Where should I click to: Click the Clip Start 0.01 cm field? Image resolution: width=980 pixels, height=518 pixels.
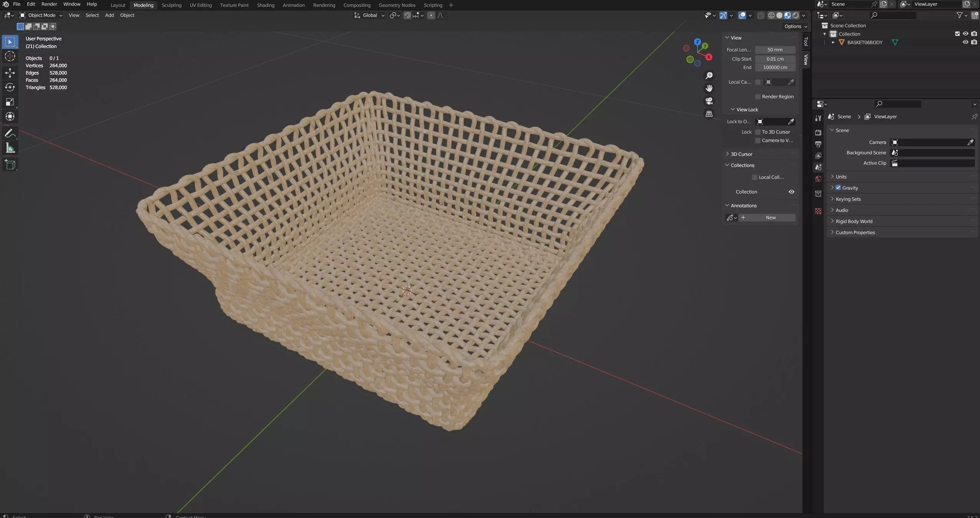tap(775, 59)
